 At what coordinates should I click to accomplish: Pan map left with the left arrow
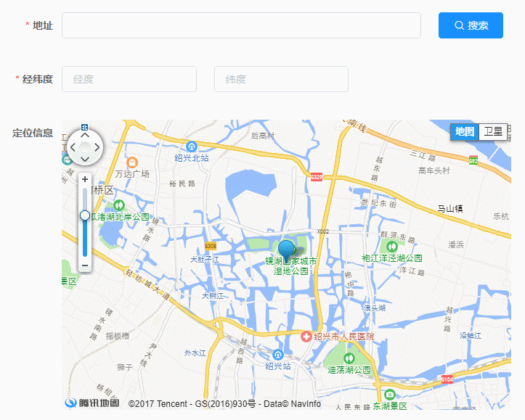(73, 147)
